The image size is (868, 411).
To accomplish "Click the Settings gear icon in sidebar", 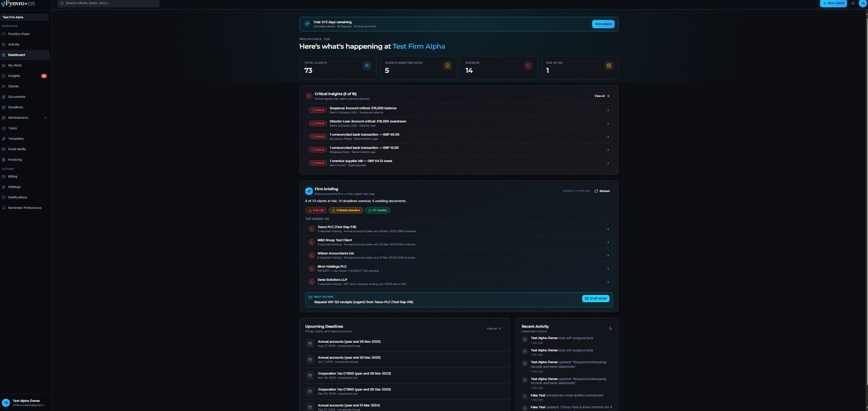I will pos(4,187).
